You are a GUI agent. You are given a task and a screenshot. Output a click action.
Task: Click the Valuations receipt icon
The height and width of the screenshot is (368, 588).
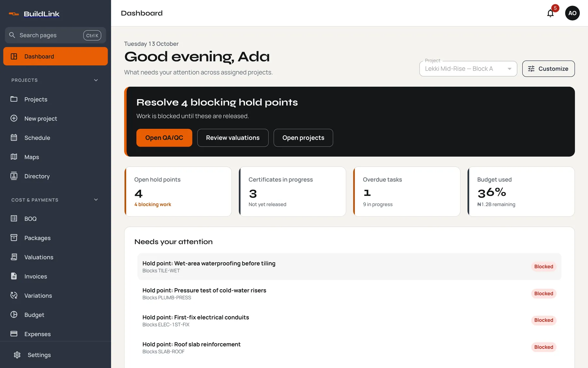(x=14, y=257)
